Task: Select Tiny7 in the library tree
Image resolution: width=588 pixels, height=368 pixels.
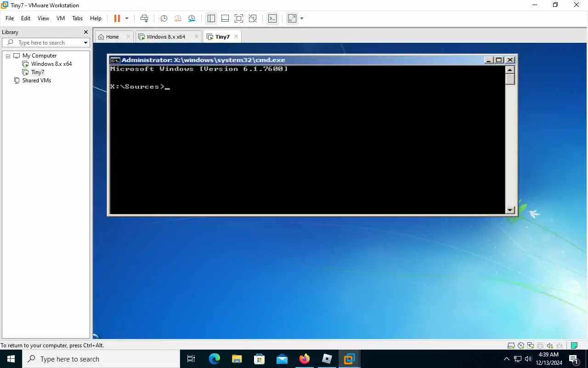Action: coord(37,72)
